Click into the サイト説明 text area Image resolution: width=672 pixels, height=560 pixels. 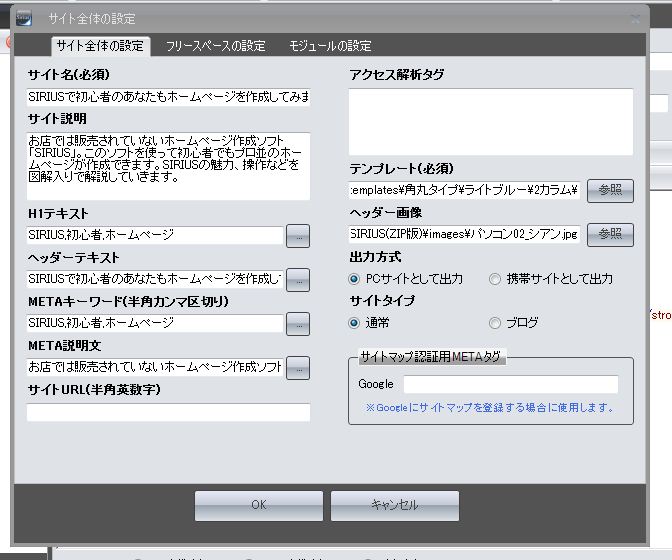168,166
